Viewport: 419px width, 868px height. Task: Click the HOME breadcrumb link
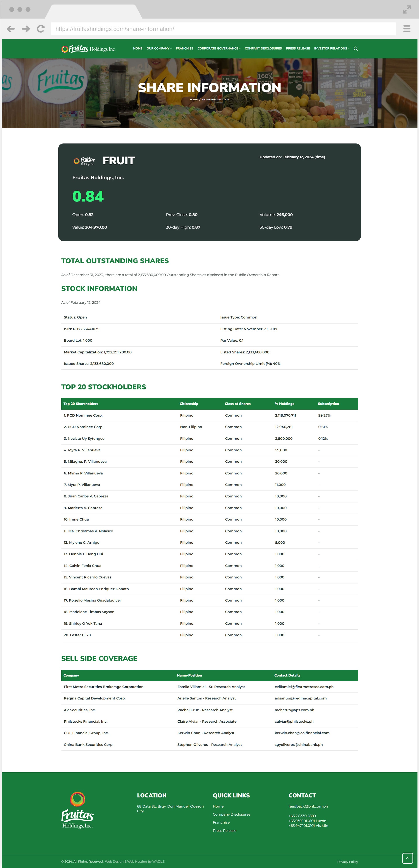tap(194, 99)
